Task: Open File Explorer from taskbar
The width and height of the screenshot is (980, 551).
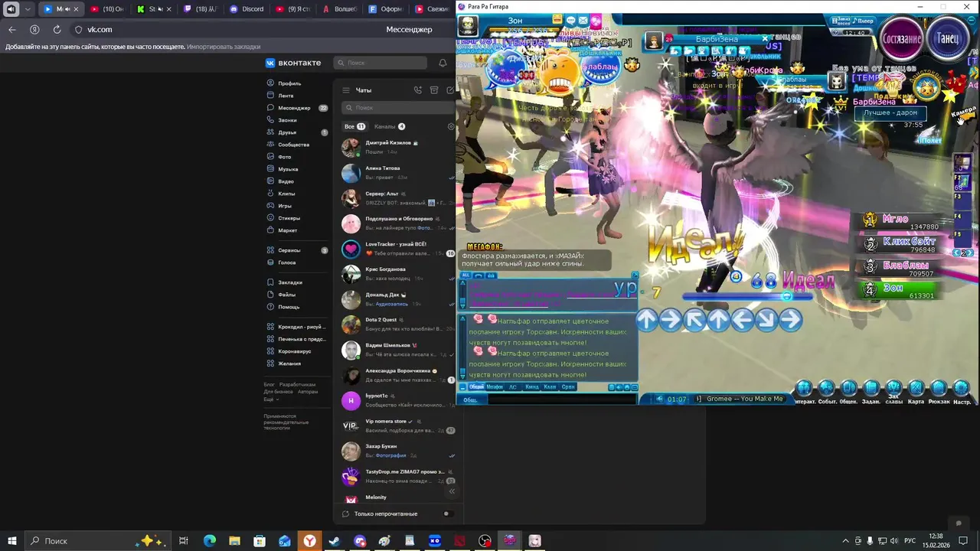Action: pyautogui.click(x=234, y=541)
